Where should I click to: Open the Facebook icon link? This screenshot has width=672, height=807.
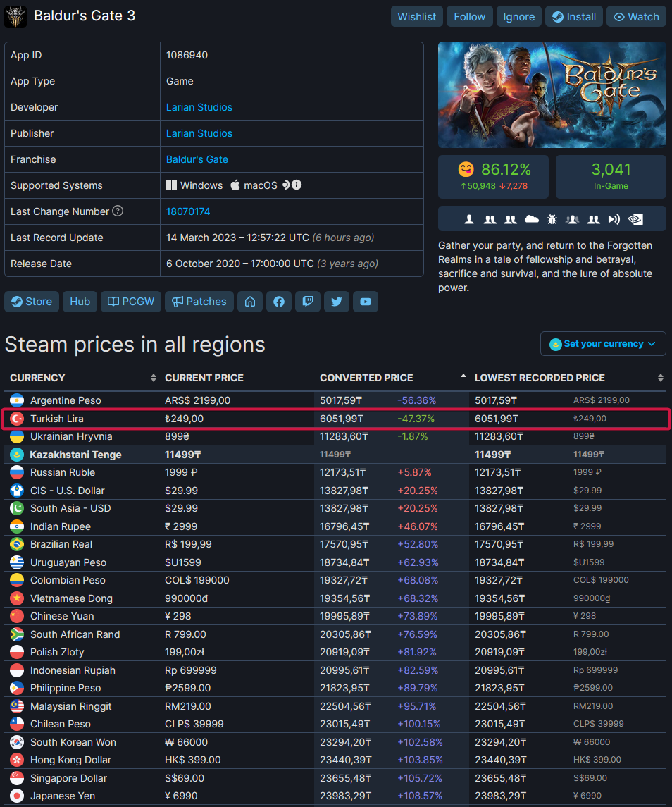(x=279, y=302)
